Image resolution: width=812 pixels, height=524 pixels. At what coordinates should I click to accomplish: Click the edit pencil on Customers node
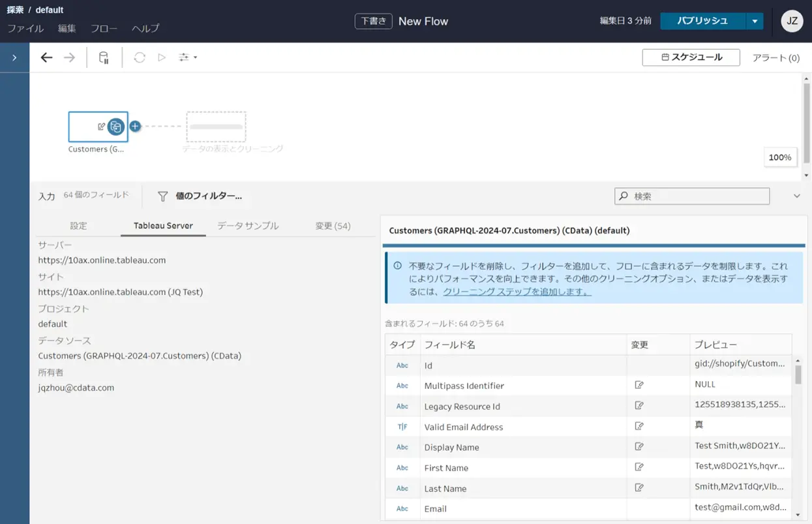click(102, 127)
